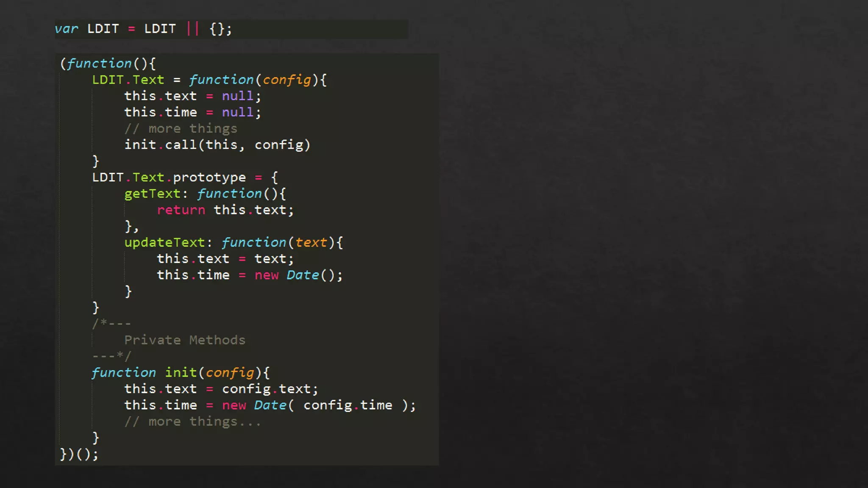Click 'config.time' inside the Date call

(x=348, y=405)
